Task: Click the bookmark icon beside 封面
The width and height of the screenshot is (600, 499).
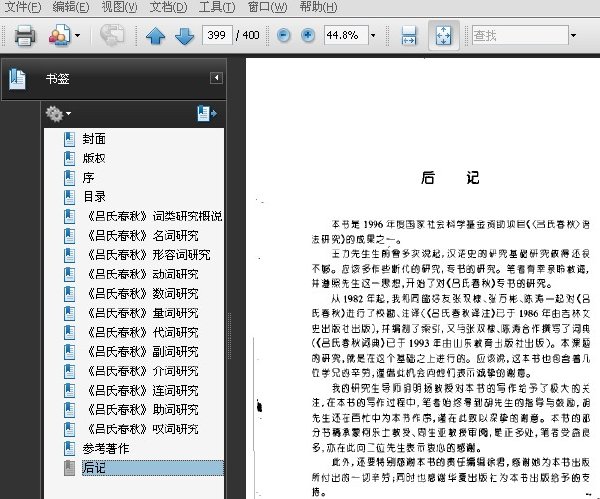Action: (69, 139)
